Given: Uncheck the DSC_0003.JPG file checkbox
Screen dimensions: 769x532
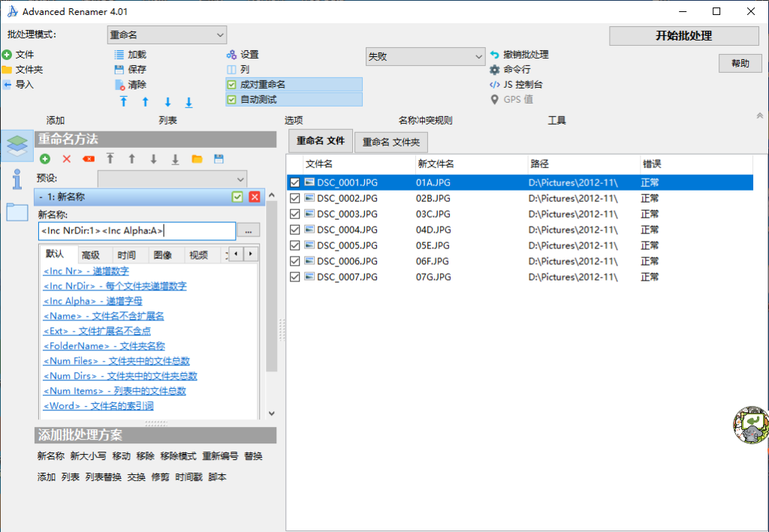Looking at the screenshot, I should click(294, 214).
